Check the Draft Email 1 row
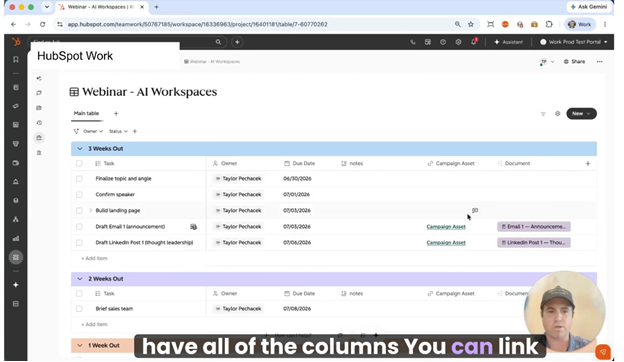The height and width of the screenshot is (362, 624). pos(79,227)
